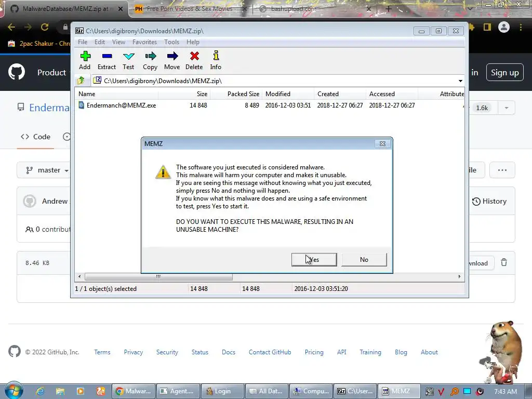Open the Edit menu in 7-Zip
The height and width of the screenshot is (399, 532).
point(99,42)
